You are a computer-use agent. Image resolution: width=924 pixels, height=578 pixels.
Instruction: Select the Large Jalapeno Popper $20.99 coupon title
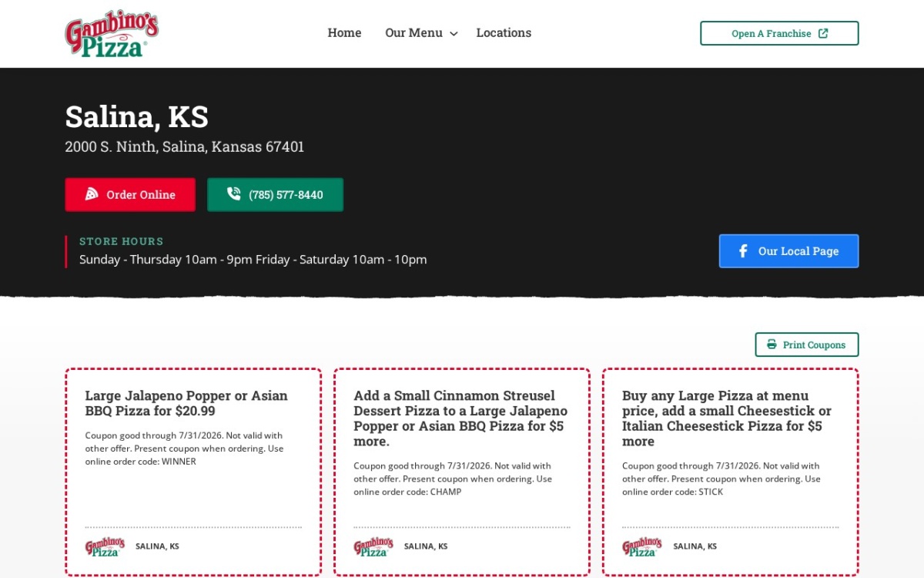[186, 403]
